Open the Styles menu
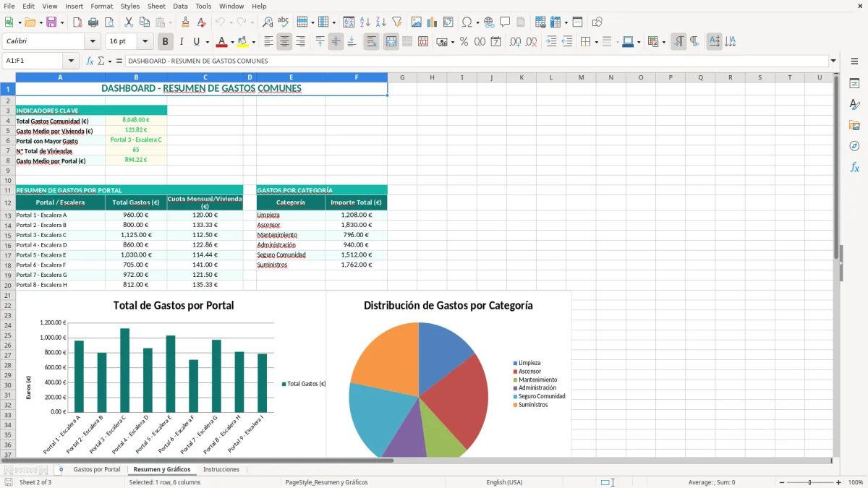Viewport: 868px width, 488px height. (130, 6)
